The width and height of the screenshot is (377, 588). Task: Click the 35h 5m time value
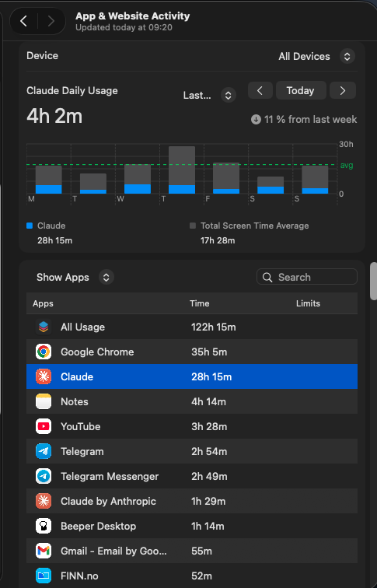(x=209, y=352)
